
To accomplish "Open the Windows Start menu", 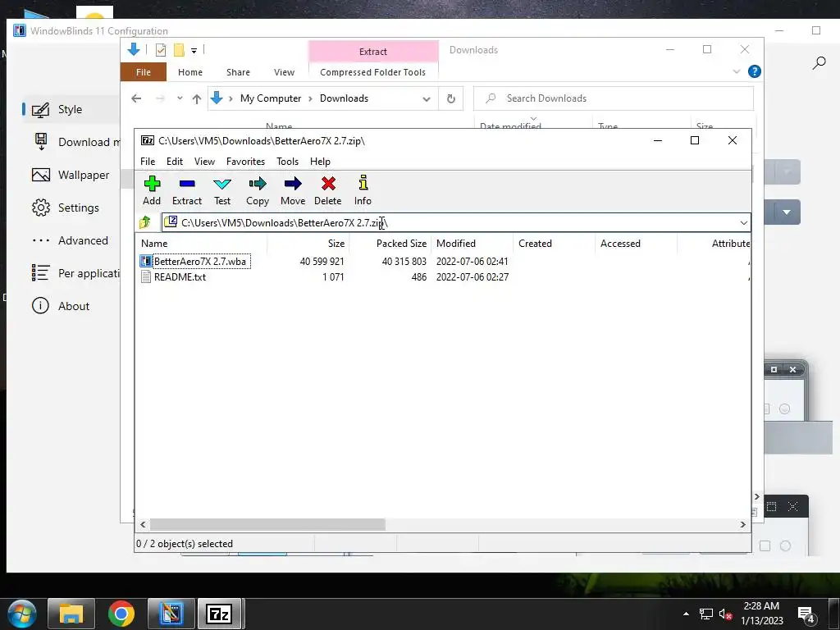I will point(22,614).
